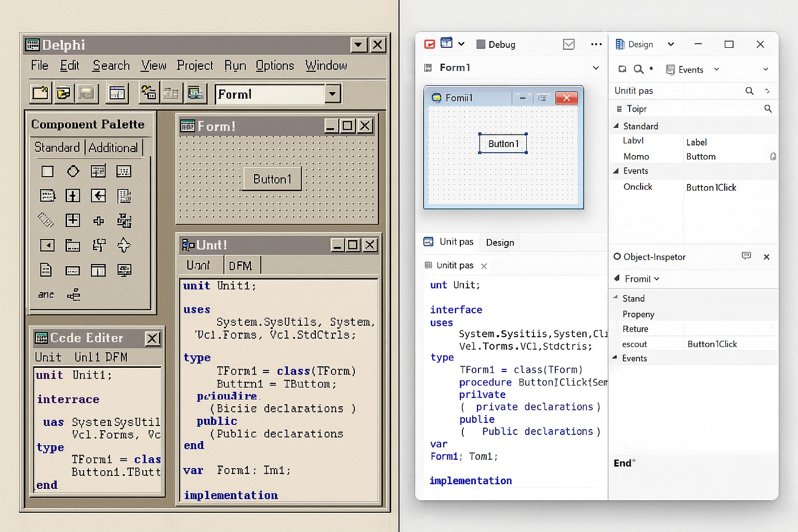The height and width of the screenshot is (532, 798).
Task: Select the first component icon on Standard palette
Action: (x=47, y=171)
